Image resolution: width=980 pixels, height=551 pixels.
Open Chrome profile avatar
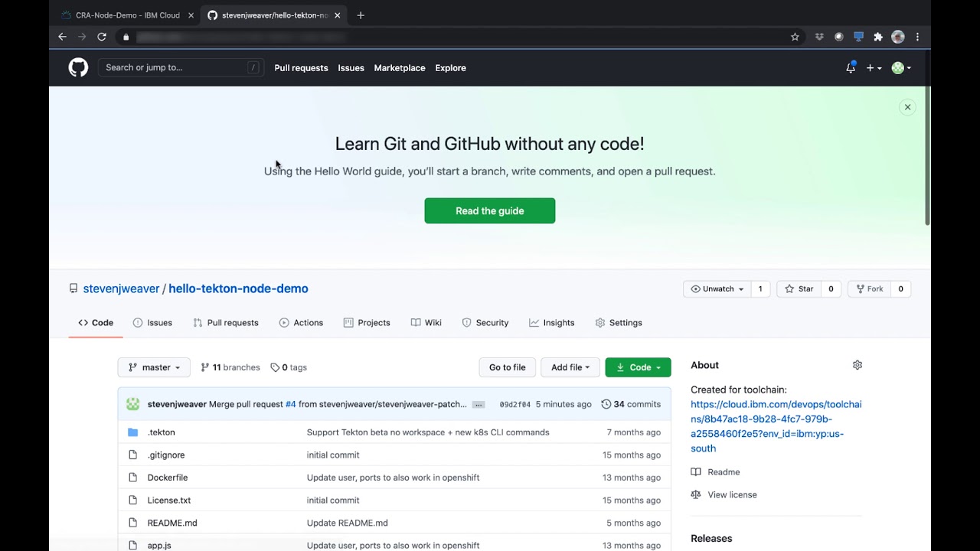(x=898, y=37)
